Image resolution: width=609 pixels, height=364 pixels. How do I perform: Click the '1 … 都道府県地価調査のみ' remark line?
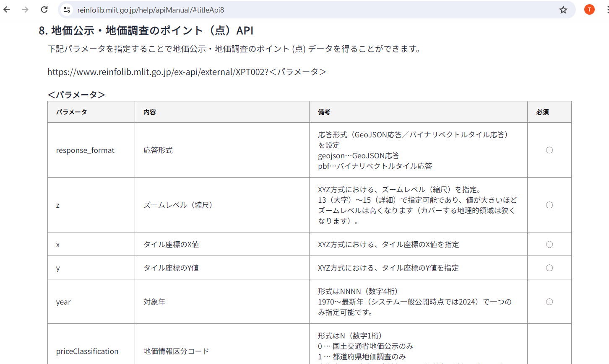pyautogui.click(x=362, y=356)
